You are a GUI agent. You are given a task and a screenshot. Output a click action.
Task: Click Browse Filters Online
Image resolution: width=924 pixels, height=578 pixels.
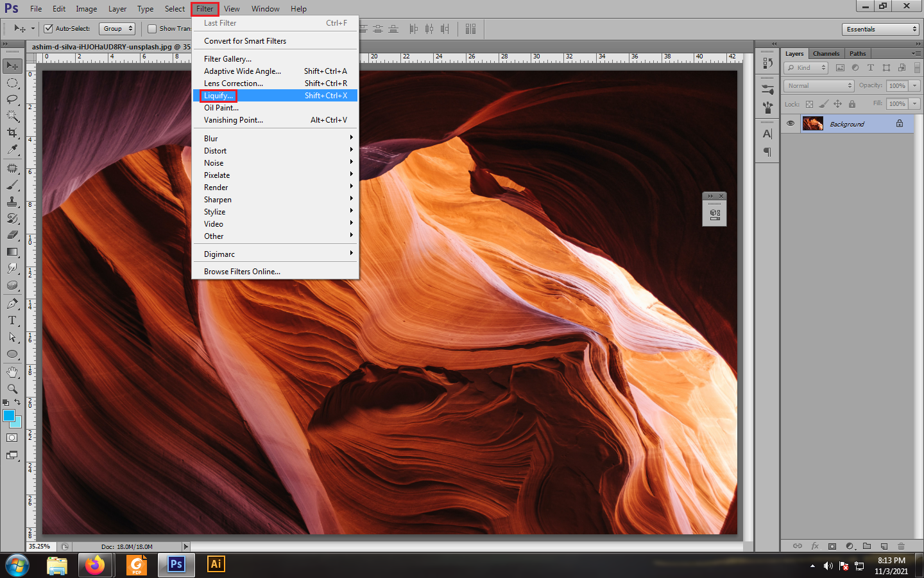(242, 272)
